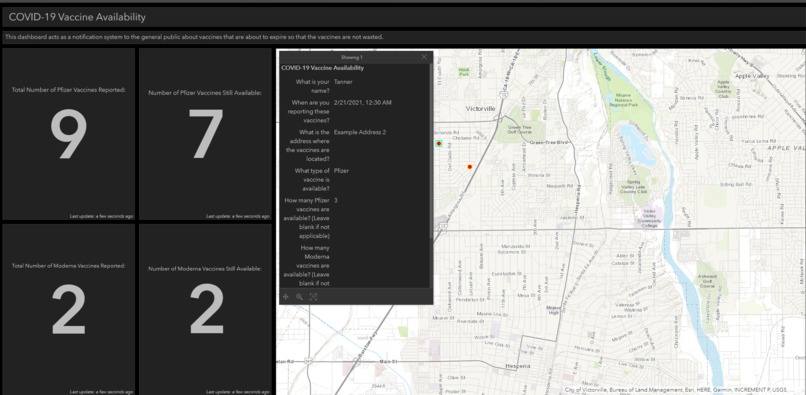Click the Pfizer count value 3
806x395 pixels.
click(336, 200)
